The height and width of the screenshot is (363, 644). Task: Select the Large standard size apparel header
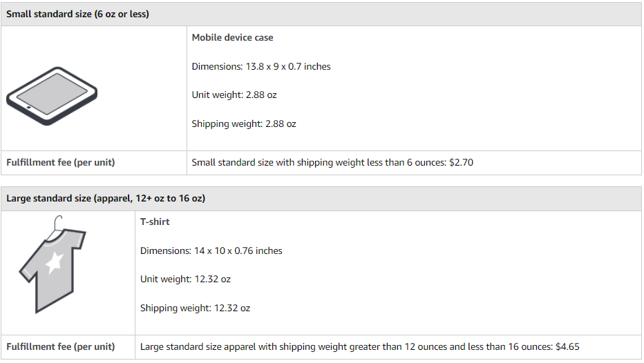[x=321, y=199]
